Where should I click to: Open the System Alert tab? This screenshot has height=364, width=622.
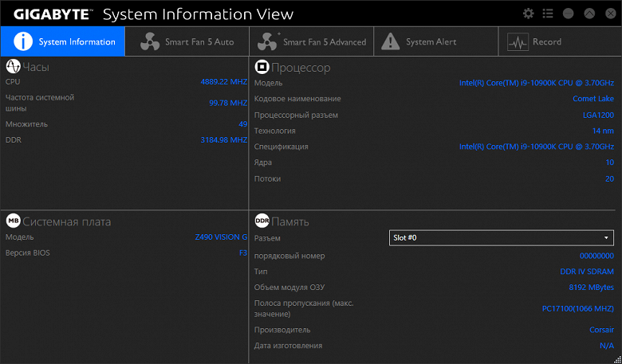tap(431, 42)
